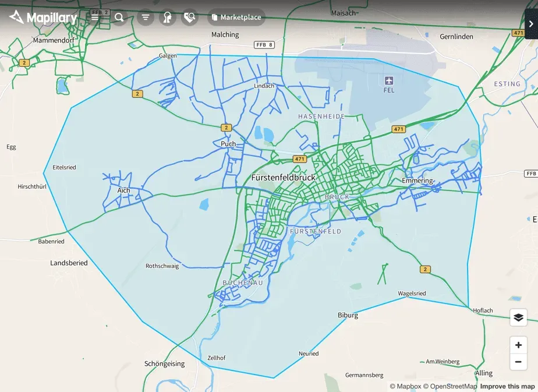Viewport: 538px width, 392px height.
Task: Open the Mapbox attribution link
Action: (406, 387)
